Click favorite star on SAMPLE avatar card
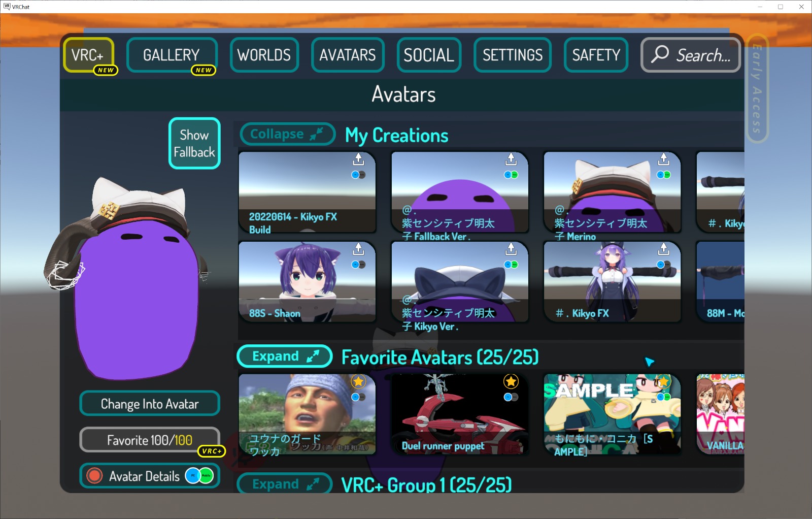Screen dimensions: 812x519 pyautogui.click(x=663, y=381)
